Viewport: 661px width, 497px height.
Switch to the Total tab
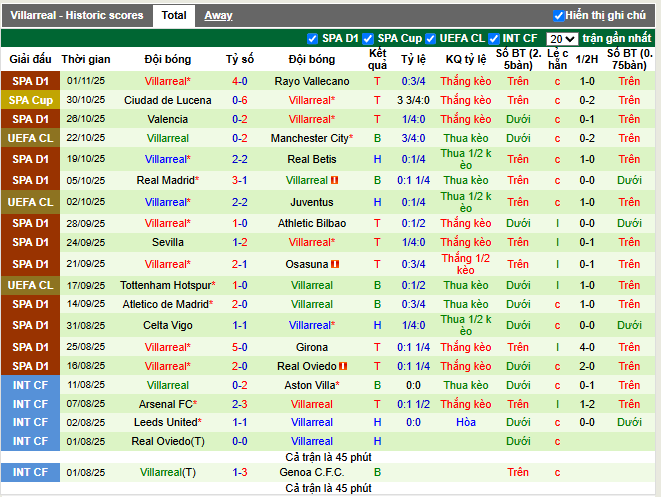174,16
